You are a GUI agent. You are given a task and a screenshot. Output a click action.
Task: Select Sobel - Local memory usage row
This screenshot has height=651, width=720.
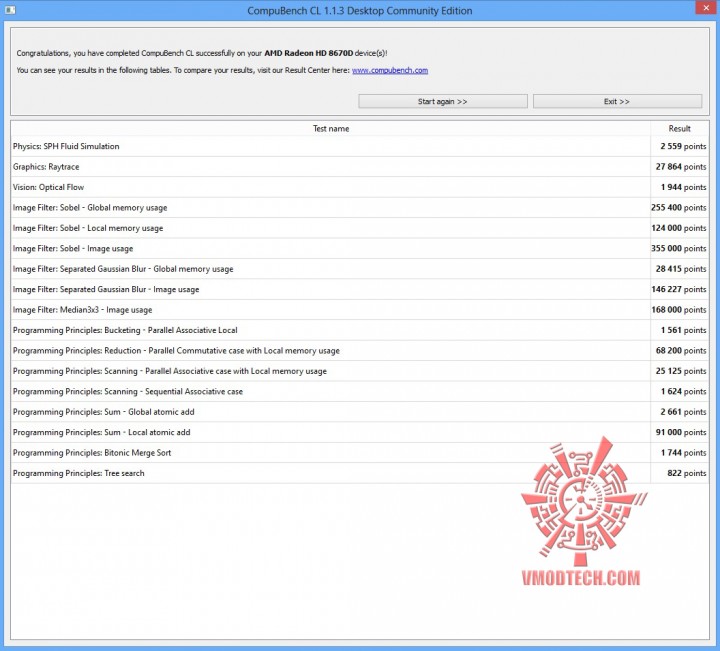click(x=360, y=228)
